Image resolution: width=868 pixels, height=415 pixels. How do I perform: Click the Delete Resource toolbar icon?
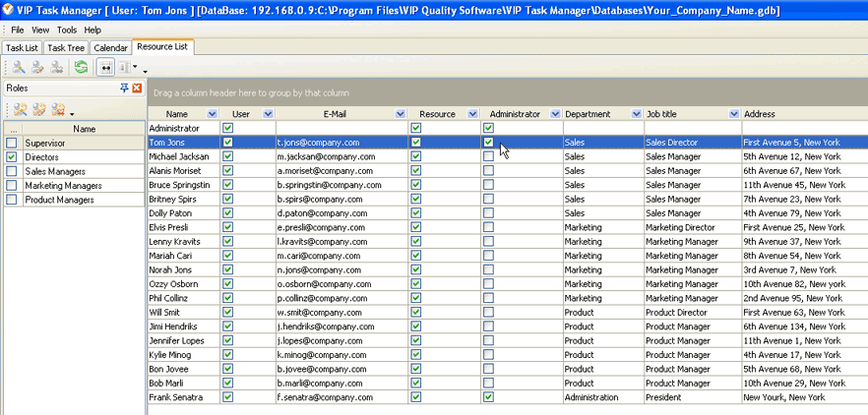click(x=57, y=68)
